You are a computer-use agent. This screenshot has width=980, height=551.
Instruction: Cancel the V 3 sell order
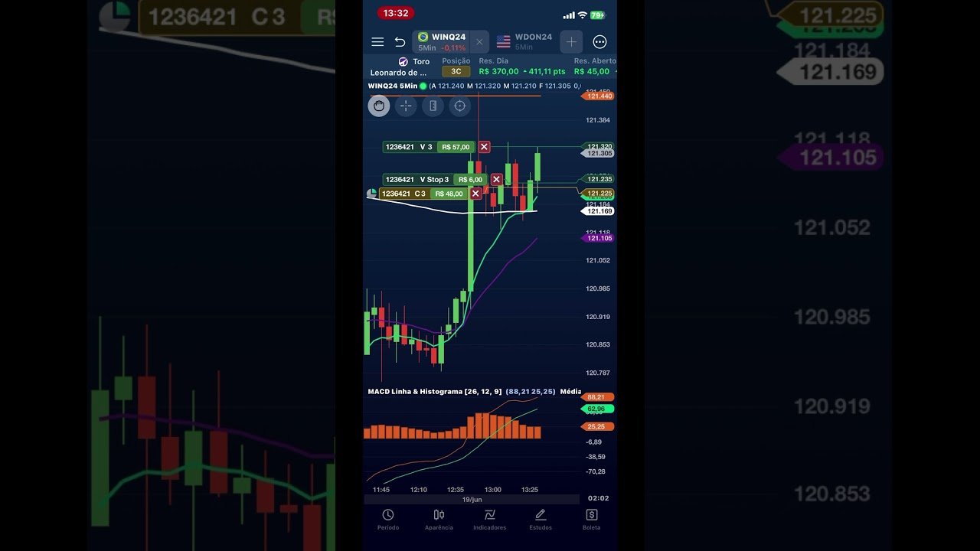[x=484, y=147]
